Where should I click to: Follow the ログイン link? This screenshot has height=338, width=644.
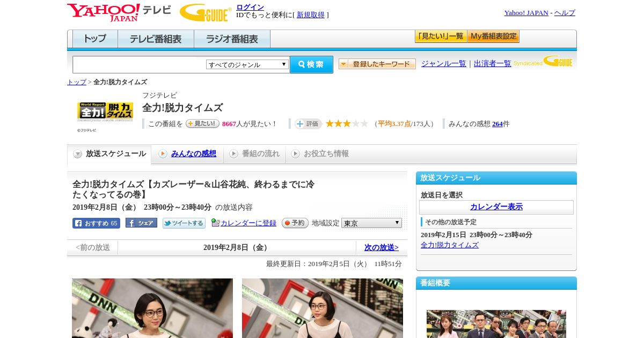pyautogui.click(x=250, y=7)
